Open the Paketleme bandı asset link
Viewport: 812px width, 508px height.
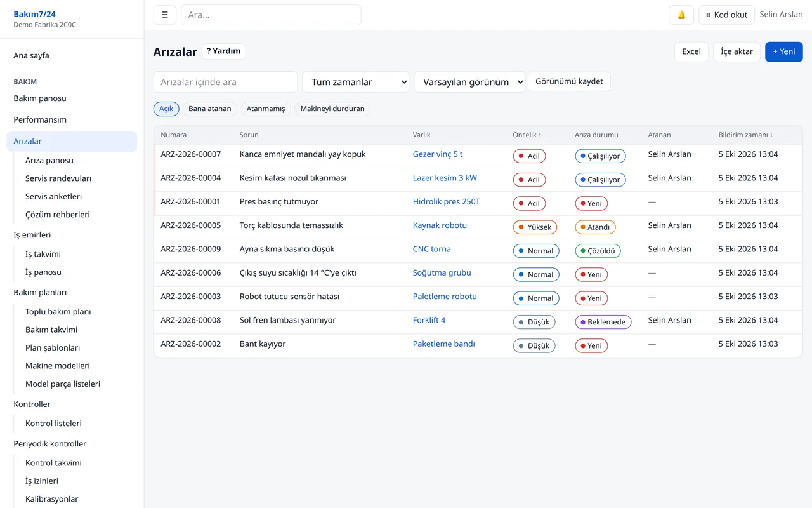point(444,344)
